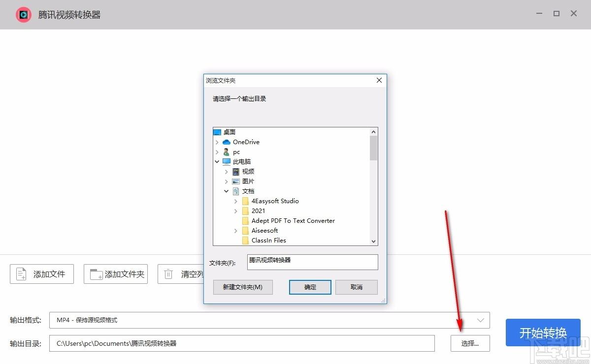The width and height of the screenshot is (591, 364).
Task: Click the 2021 folder icon
Action: coord(245,211)
